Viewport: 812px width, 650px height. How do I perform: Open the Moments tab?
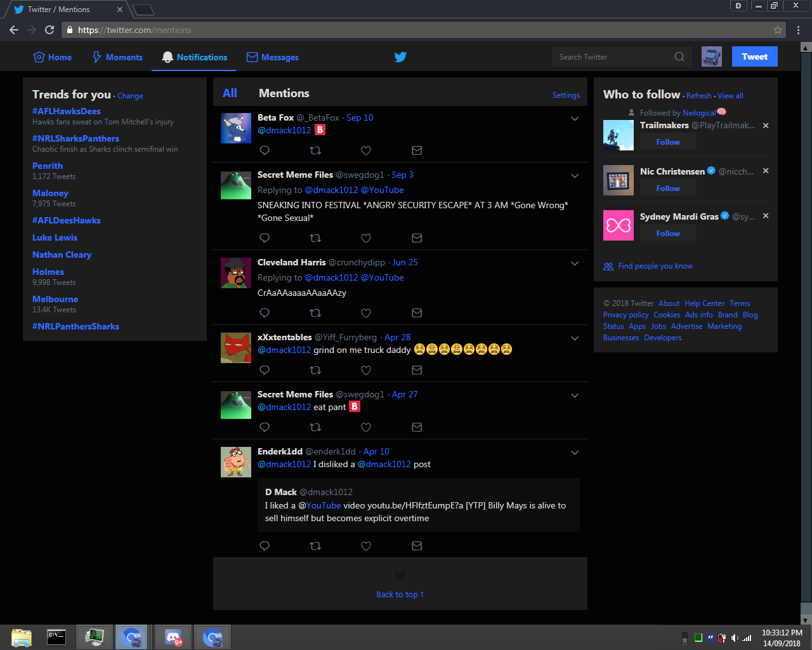(x=117, y=57)
